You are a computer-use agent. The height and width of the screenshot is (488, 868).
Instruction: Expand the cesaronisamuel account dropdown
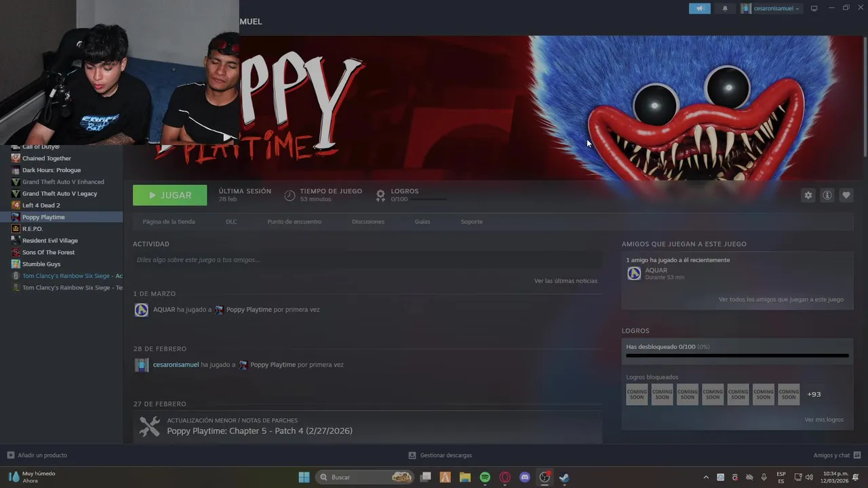[771, 8]
